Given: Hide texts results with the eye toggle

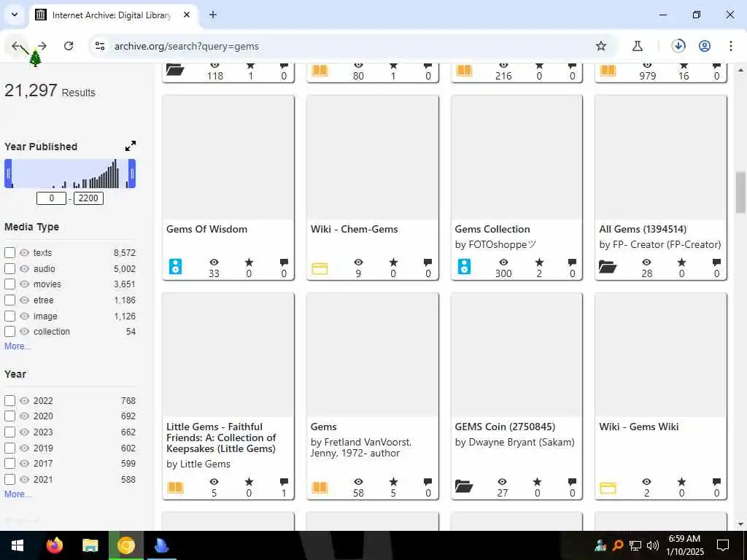Looking at the screenshot, I should 24,253.
